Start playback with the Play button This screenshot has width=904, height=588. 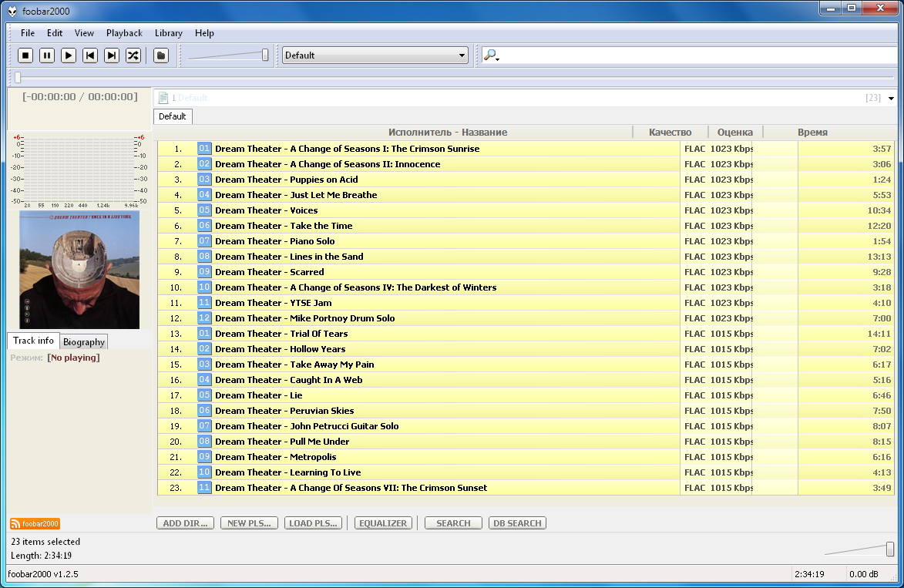pyautogui.click(x=69, y=55)
